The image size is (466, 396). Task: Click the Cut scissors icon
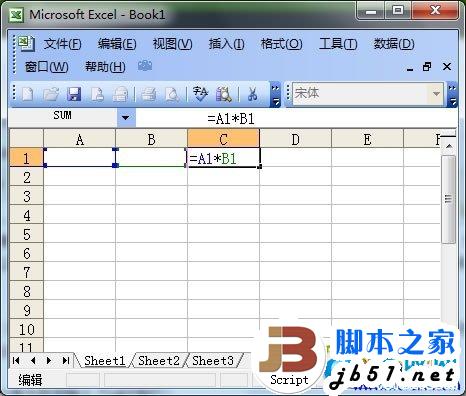252,94
